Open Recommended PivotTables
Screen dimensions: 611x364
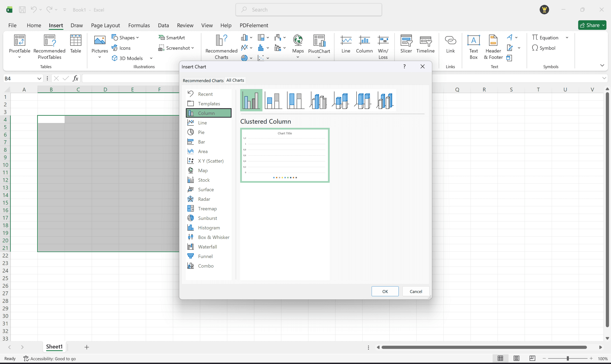pyautogui.click(x=49, y=47)
